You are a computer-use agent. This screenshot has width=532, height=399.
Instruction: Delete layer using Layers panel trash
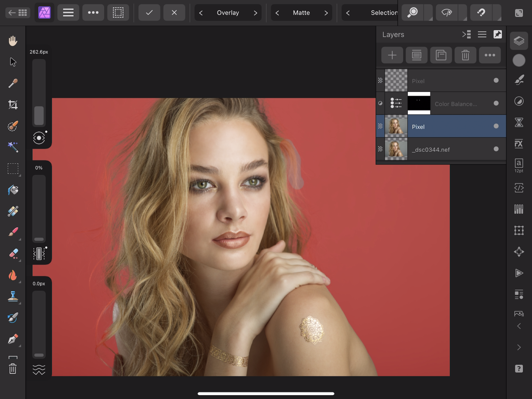[465, 55]
